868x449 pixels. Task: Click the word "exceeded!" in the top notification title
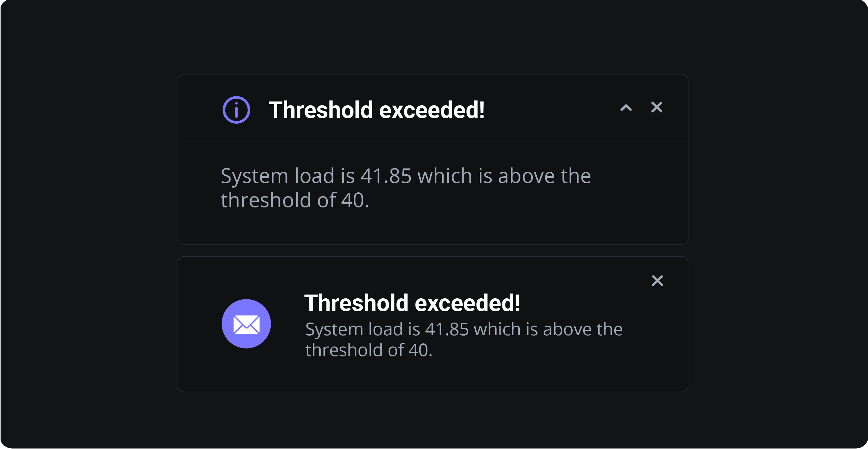tap(432, 110)
